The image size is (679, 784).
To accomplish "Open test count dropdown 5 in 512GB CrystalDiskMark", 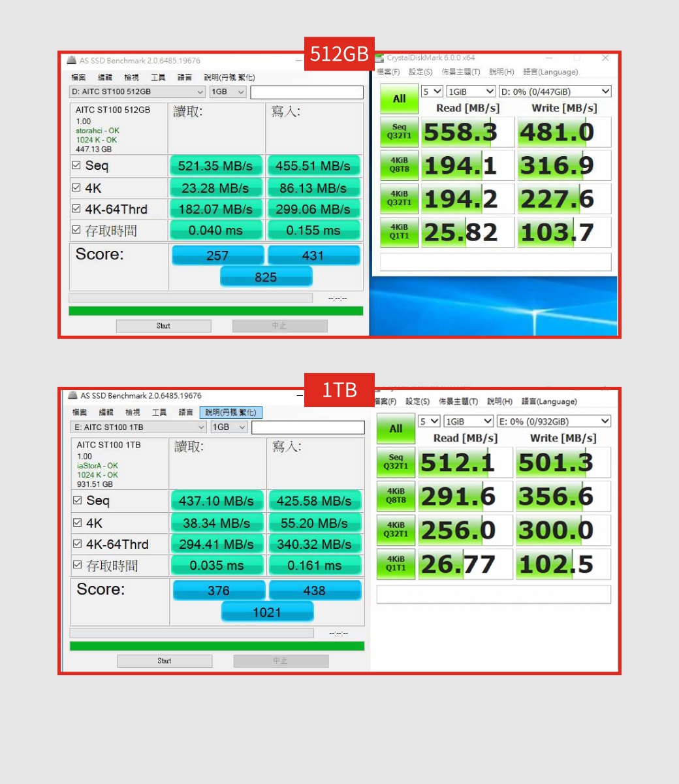I will (x=432, y=91).
